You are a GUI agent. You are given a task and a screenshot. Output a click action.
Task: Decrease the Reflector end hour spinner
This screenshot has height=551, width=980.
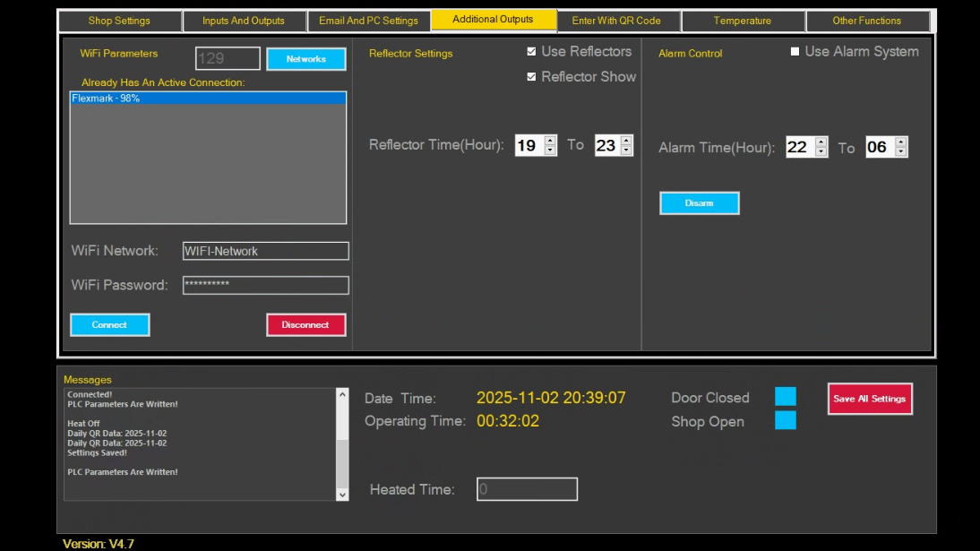click(x=626, y=151)
